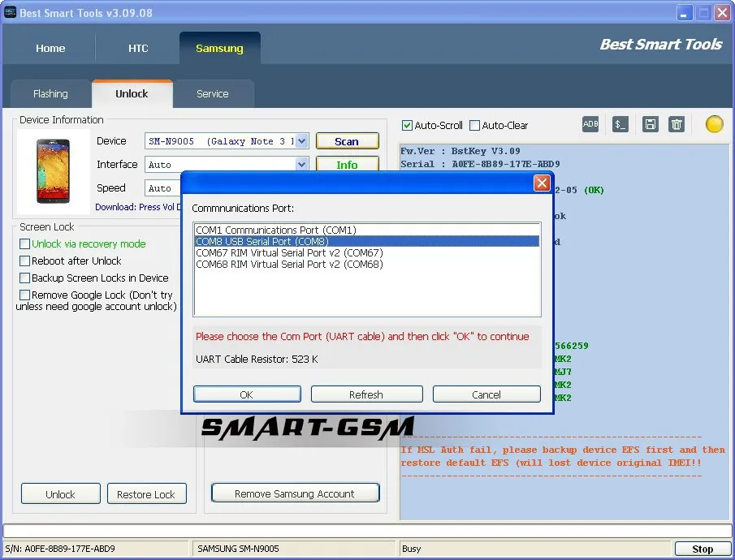Refresh the COM port list
The height and width of the screenshot is (560, 735).
[366, 394]
